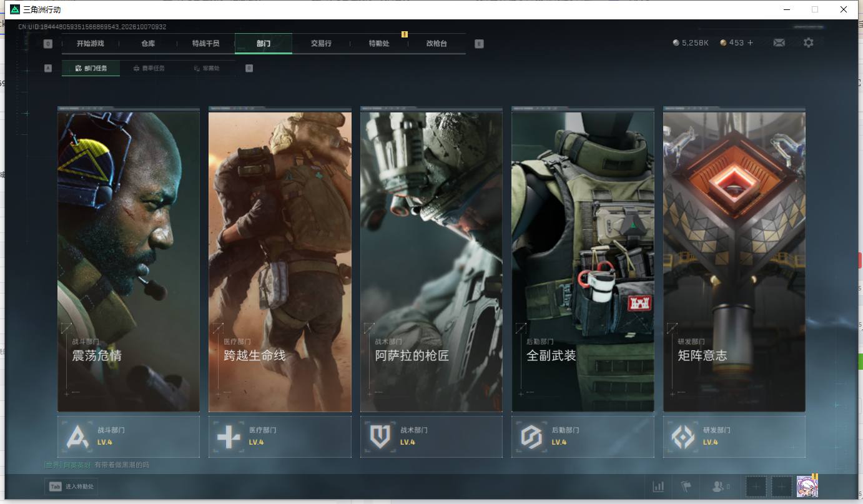Select the 部门任务 sub-tab
Viewport: 863px width, 504px height.
click(x=91, y=68)
